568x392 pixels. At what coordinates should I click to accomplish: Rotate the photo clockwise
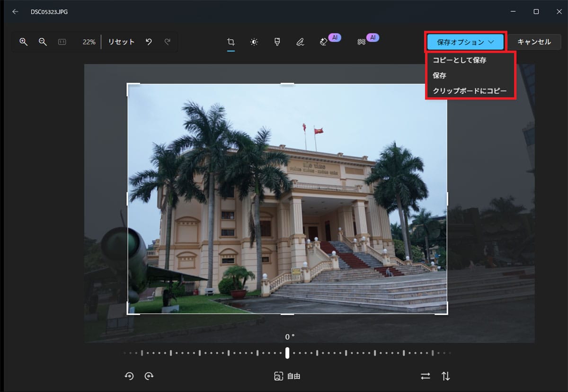[x=150, y=376]
